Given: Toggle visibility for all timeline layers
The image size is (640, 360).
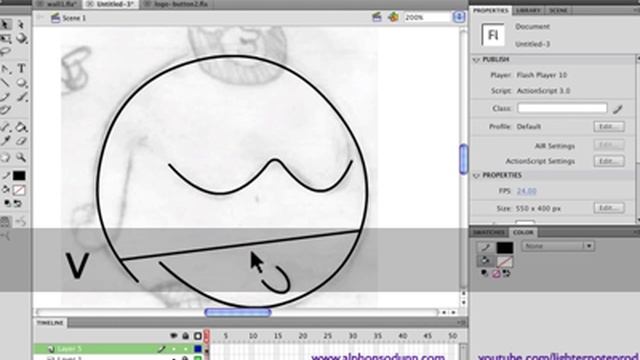Looking at the screenshot, I should pyautogui.click(x=173, y=336).
